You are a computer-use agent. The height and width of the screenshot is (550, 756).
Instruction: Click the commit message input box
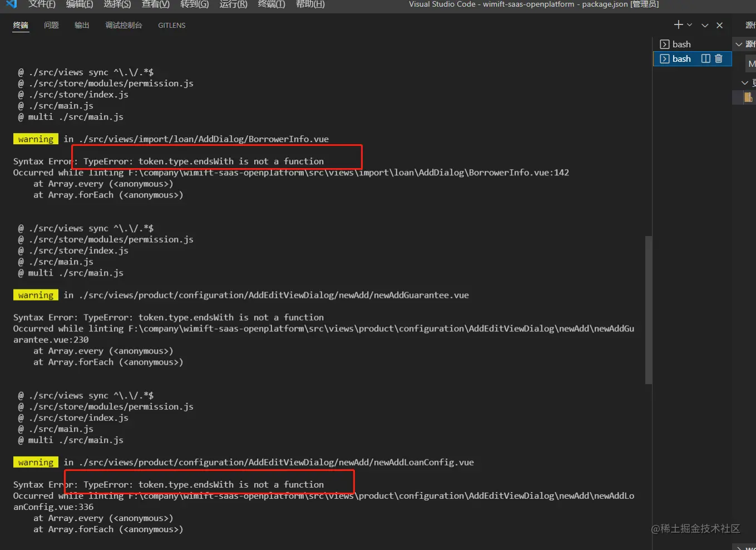(x=750, y=63)
